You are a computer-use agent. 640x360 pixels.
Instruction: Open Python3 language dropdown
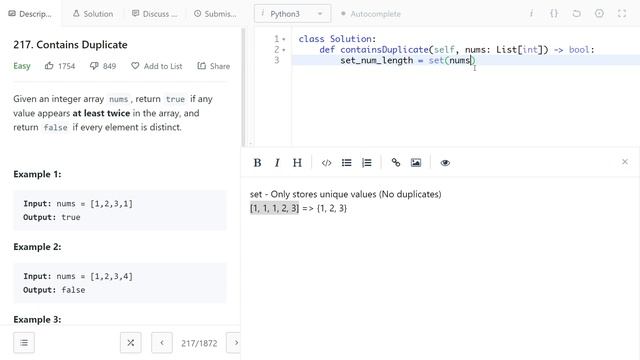pos(292,14)
